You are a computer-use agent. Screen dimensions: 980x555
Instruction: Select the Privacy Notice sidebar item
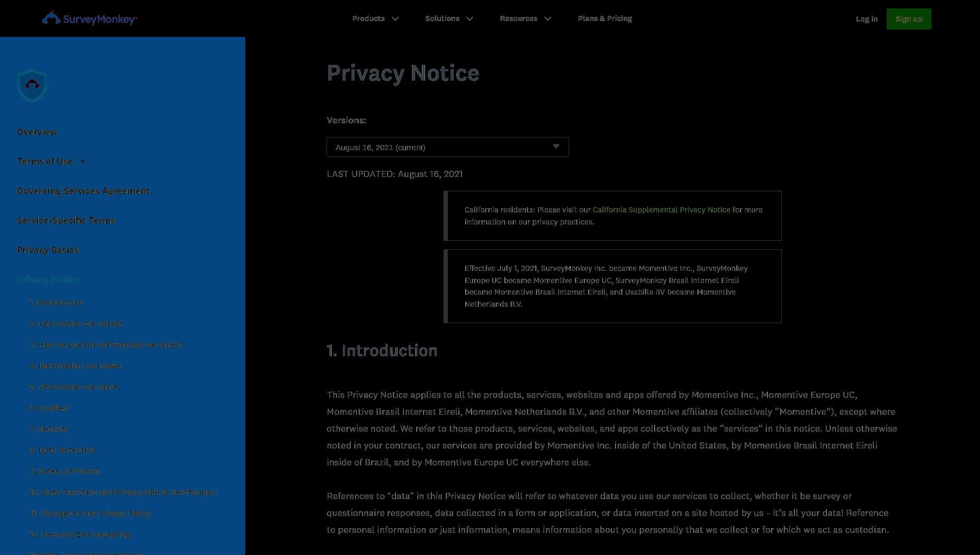(x=48, y=279)
